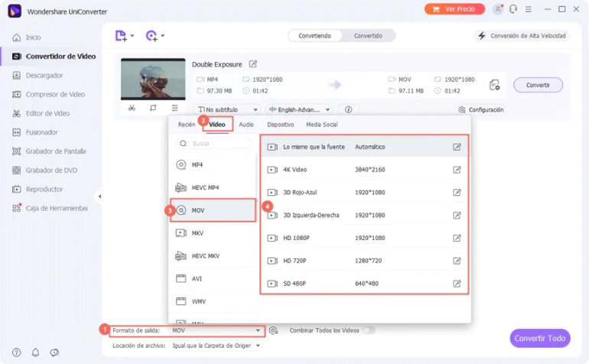Edit the HD 1080P preset
The height and width of the screenshot is (364, 589).
(x=457, y=238)
